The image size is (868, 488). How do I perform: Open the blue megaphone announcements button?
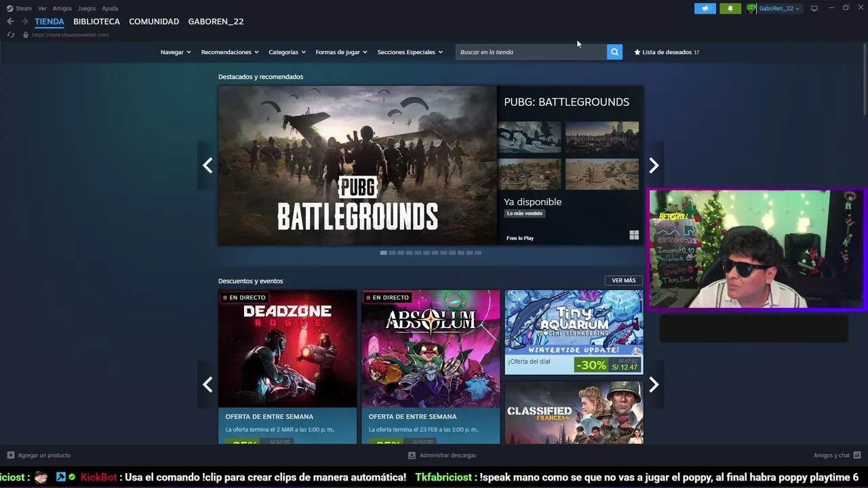tap(705, 8)
